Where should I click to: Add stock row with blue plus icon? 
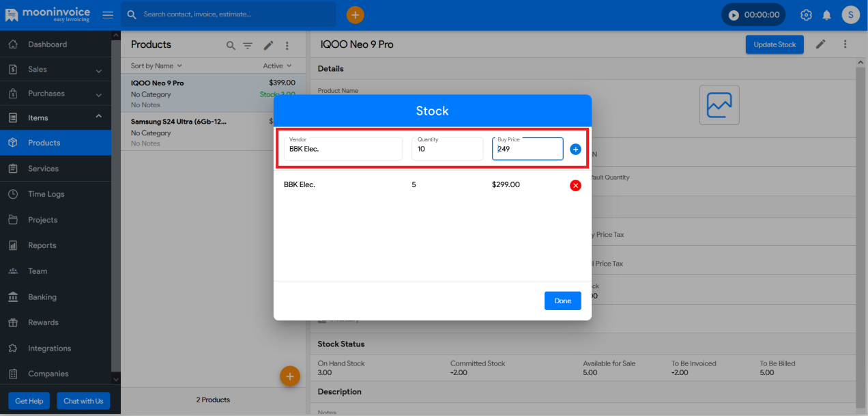(575, 149)
